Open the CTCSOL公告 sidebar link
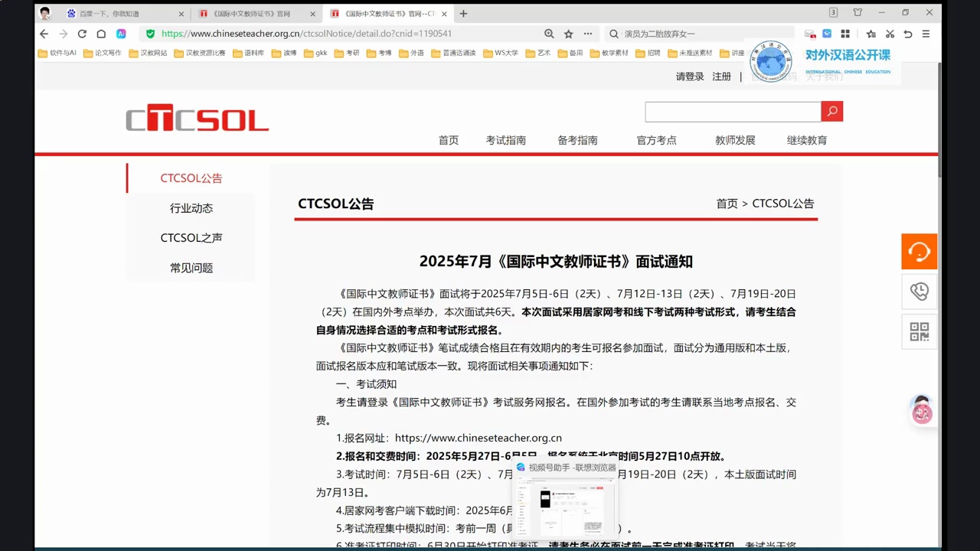This screenshot has width=980, height=551. [191, 178]
